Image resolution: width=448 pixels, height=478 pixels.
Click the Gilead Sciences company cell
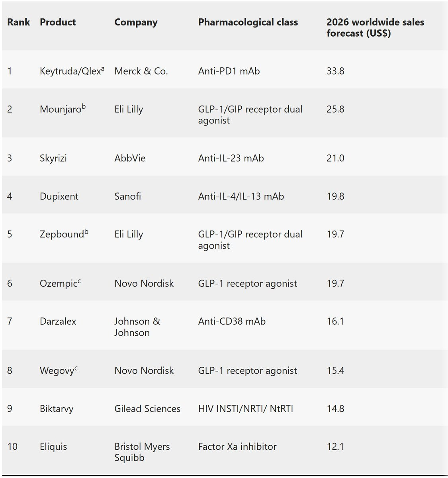[x=147, y=409]
